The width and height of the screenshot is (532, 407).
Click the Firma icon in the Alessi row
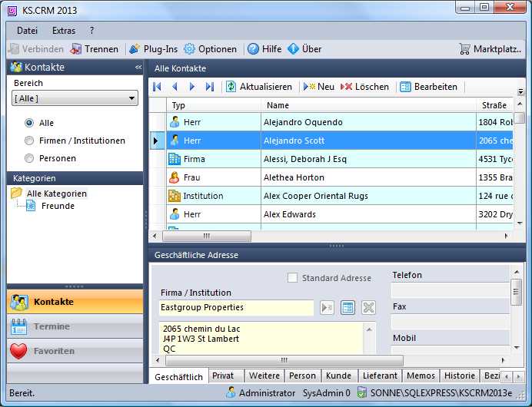[x=175, y=159]
